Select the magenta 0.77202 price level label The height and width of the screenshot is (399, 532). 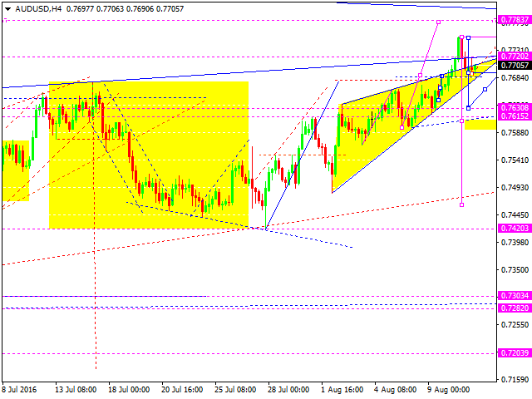(x=515, y=57)
